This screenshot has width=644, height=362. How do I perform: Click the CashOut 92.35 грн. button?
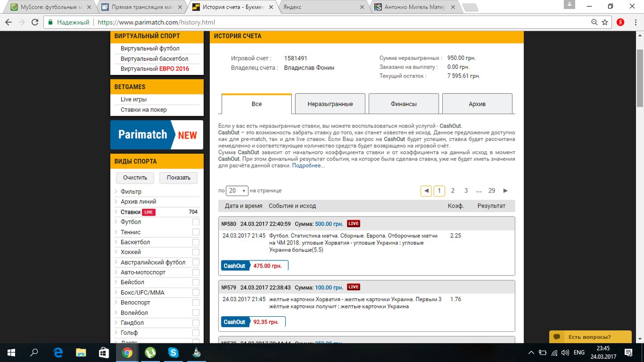253,322
